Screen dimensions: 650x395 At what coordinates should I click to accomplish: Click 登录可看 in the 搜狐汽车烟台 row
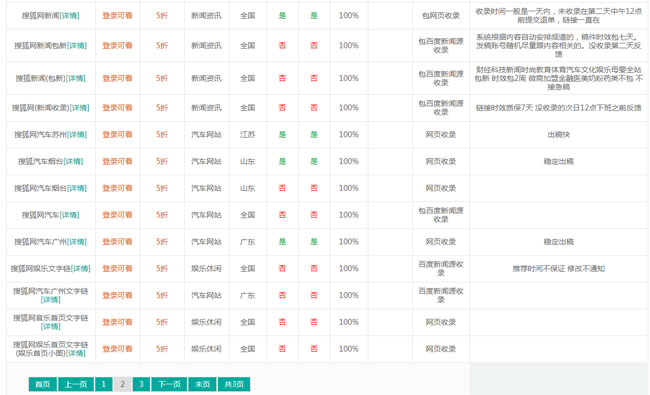(117, 162)
